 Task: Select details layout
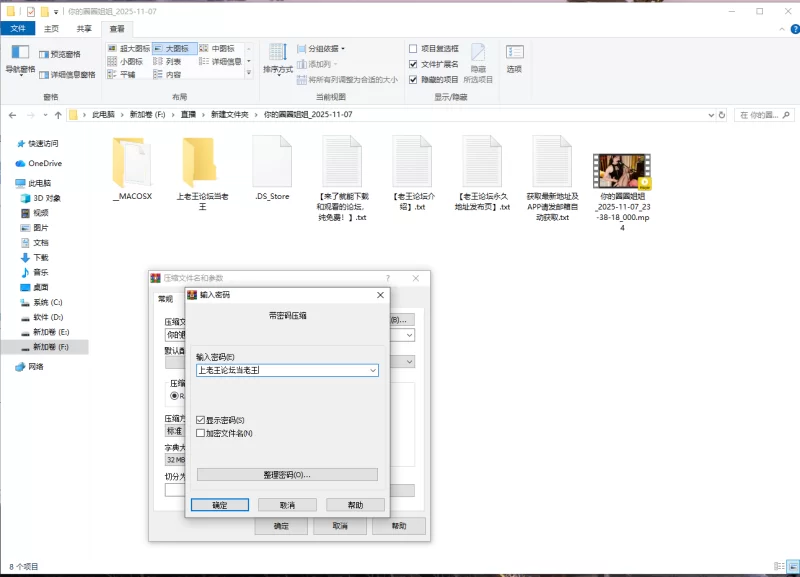point(220,61)
